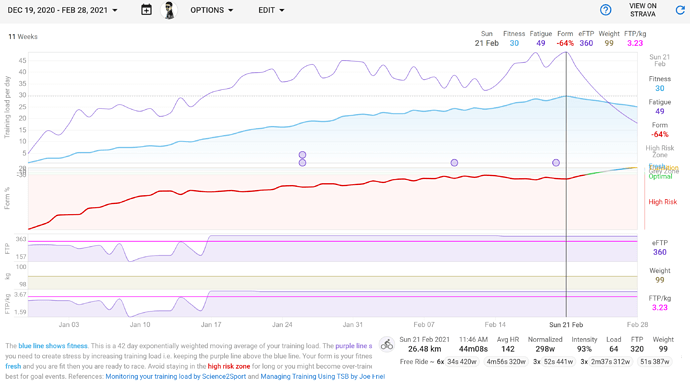Open the calendar add icon
This screenshot has height=383, width=690.
[x=147, y=10]
